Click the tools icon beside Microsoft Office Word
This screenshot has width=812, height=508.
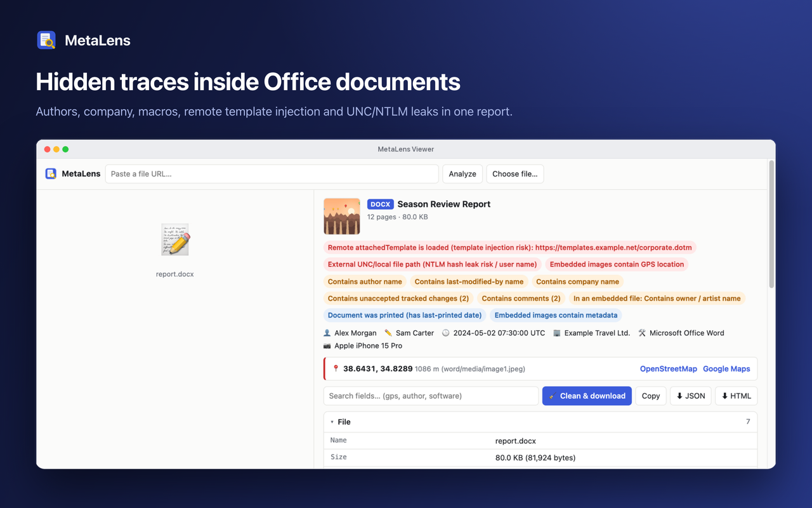pyautogui.click(x=642, y=333)
